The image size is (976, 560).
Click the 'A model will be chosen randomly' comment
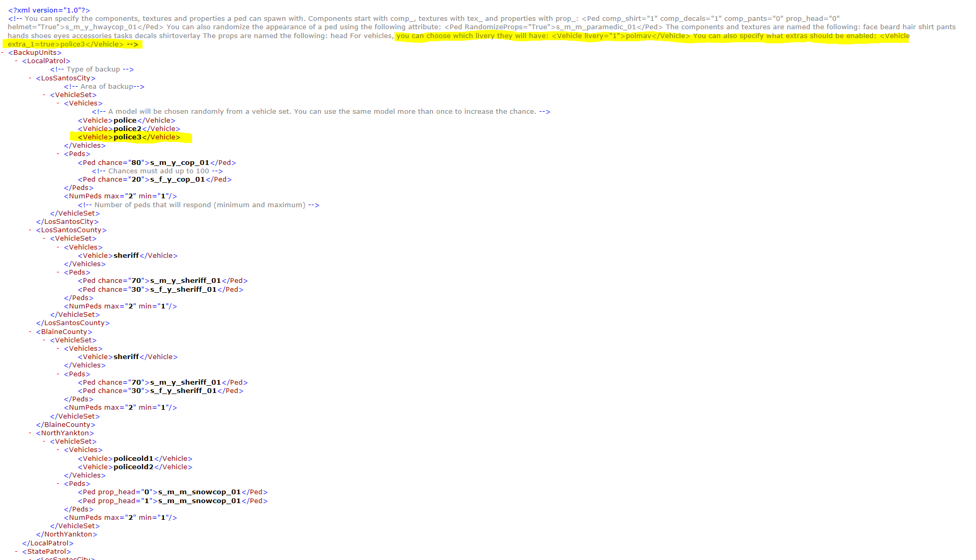click(321, 112)
